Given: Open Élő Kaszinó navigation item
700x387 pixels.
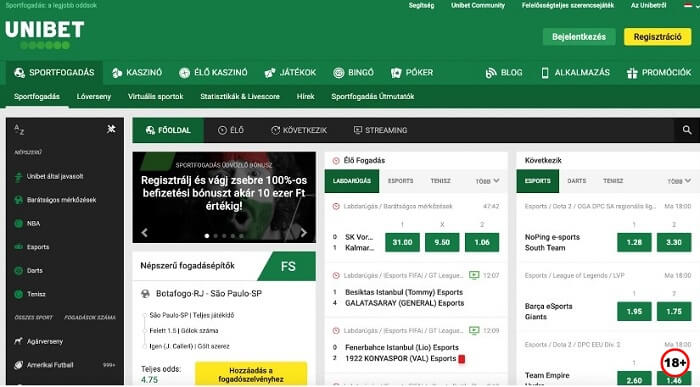Looking at the screenshot, I should click(213, 72).
